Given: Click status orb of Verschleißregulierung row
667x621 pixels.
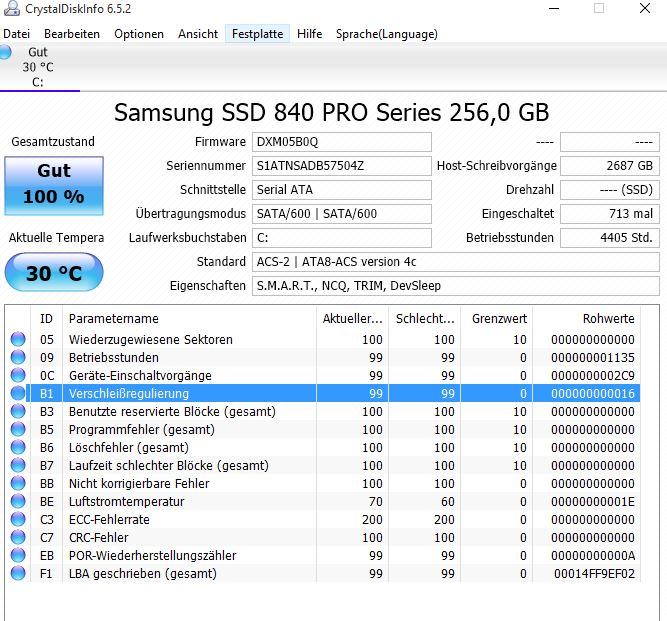Looking at the screenshot, I should [x=18, y=393].
